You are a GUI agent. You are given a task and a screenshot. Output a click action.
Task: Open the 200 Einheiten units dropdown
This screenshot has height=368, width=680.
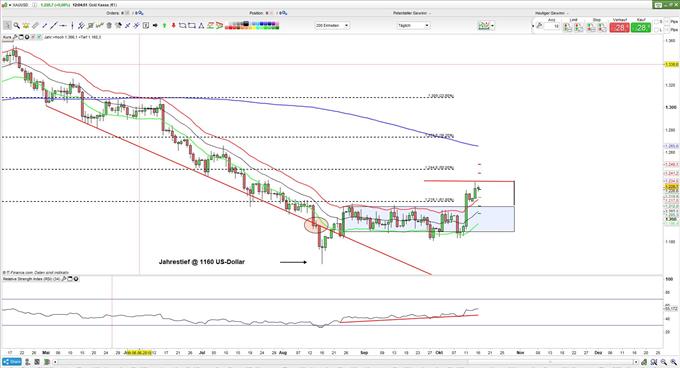pyautogui.click(x=332, y=26)
